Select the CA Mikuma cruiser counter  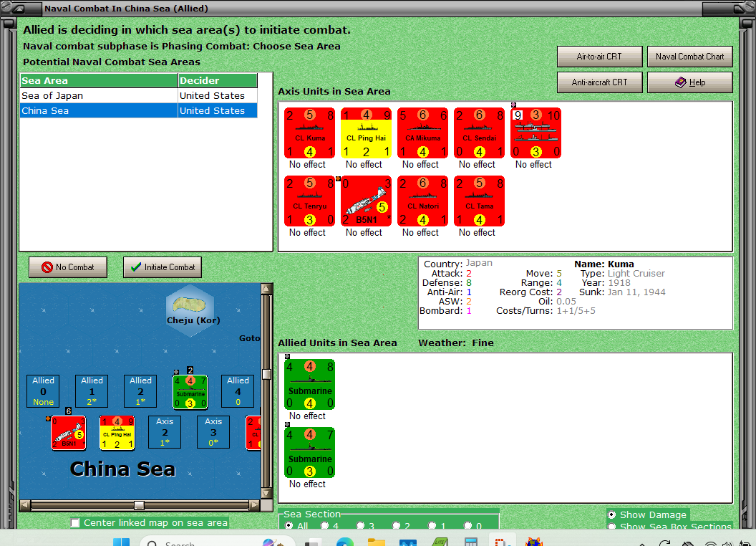coord(422,133)
